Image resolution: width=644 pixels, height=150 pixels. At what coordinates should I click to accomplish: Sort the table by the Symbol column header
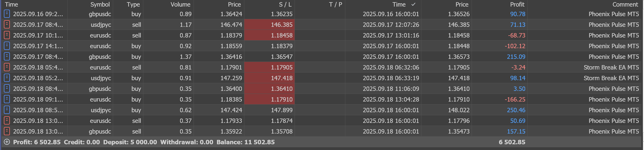tap(100, 4)
